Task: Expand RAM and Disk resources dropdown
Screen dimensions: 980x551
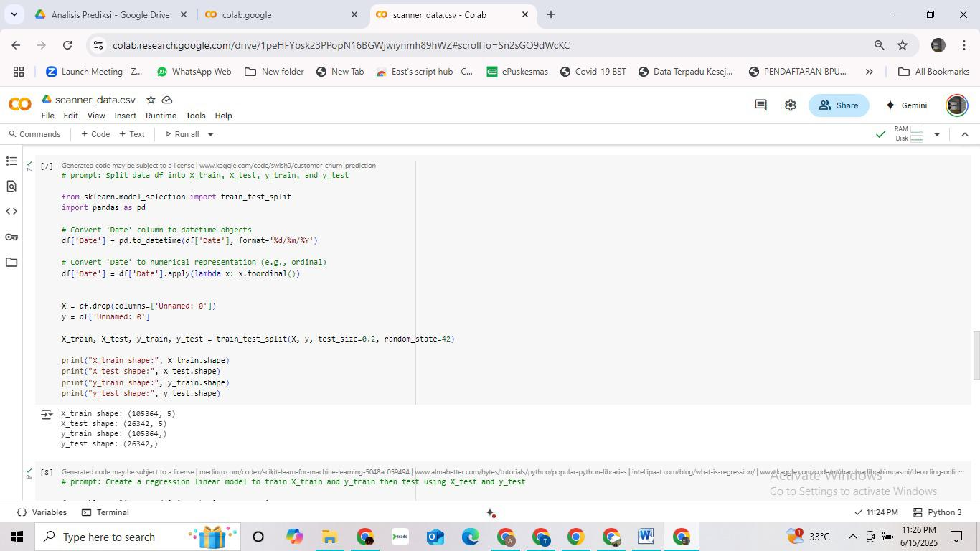Action: (x=936, y=134)
